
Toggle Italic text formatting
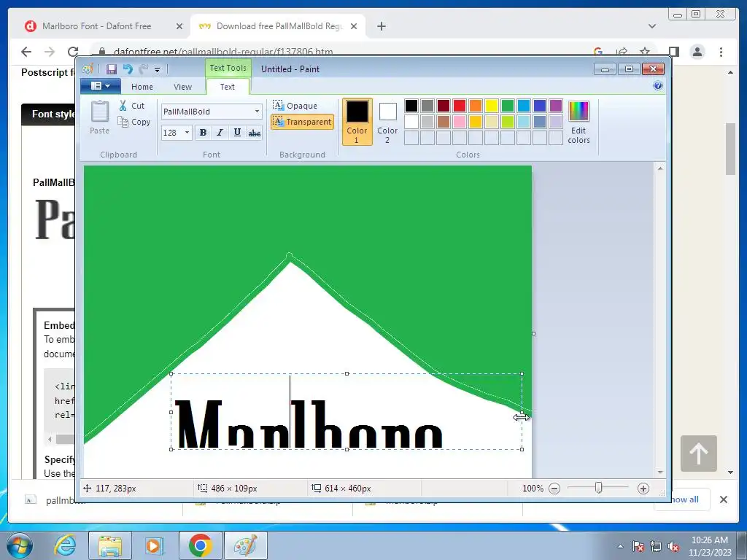220,133
